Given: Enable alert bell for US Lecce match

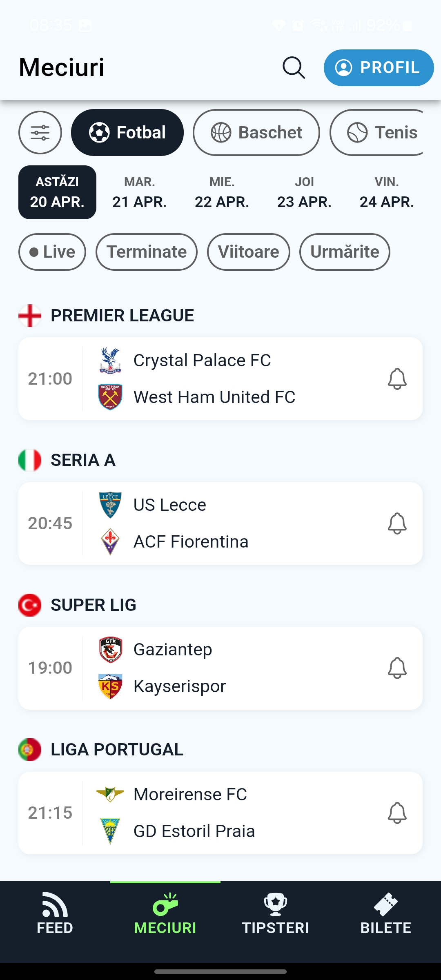Looking at the screenshot, I should coord(397,523).
